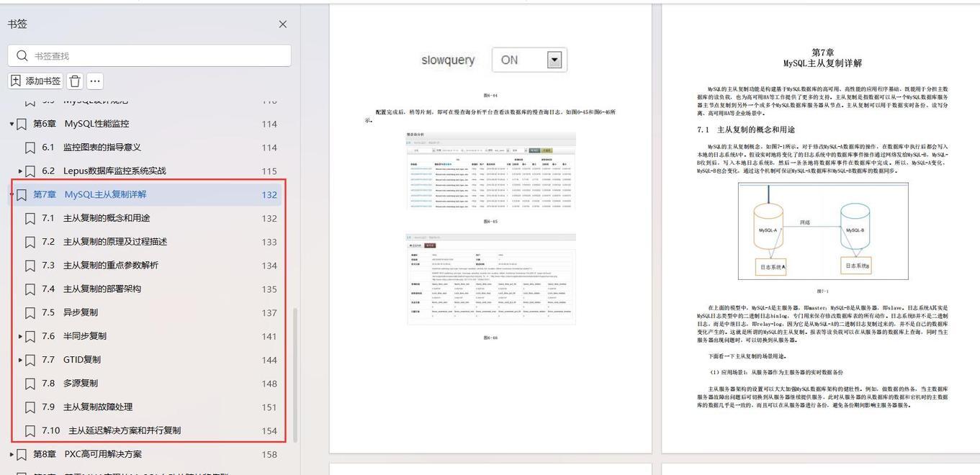Click the 图7-1 MySQL-A MySQL-B diagram
The height and width of the screenshot is (475, 980).
823,231
